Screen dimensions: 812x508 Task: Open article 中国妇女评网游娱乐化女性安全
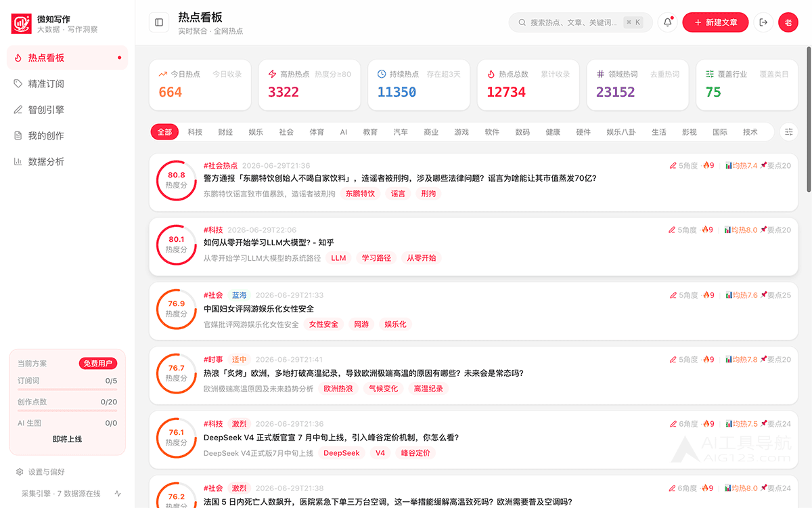pyautogui.click(x=258, y=309)
